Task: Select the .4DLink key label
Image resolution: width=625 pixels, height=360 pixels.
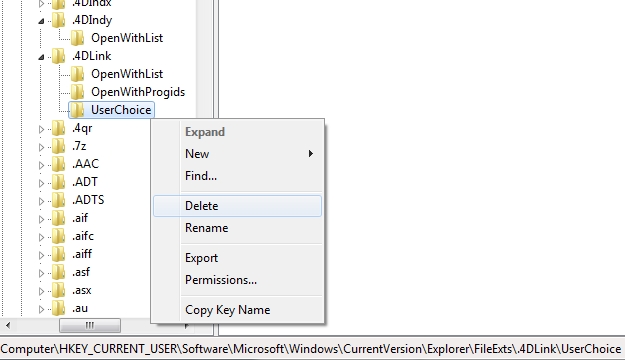Action: (x=92, y=56)
